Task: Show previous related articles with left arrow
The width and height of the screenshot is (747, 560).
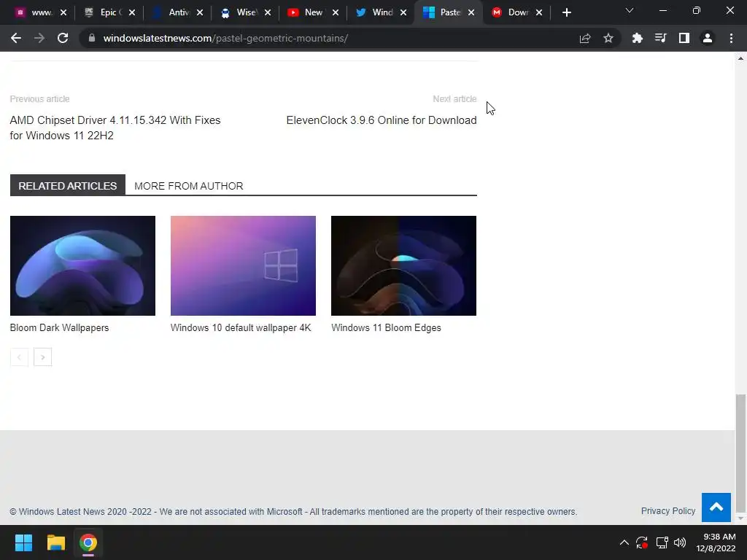Action: pos(19,357)
